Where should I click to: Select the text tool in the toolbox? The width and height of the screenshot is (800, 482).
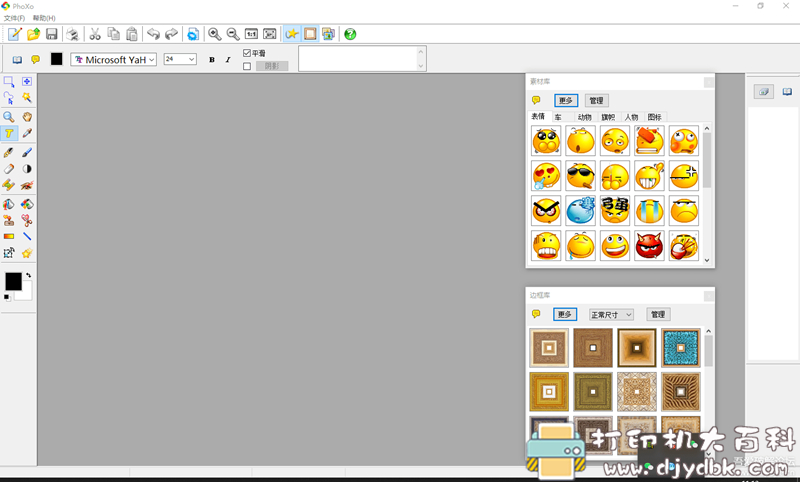pyautogui.click(x=9, y=134)
